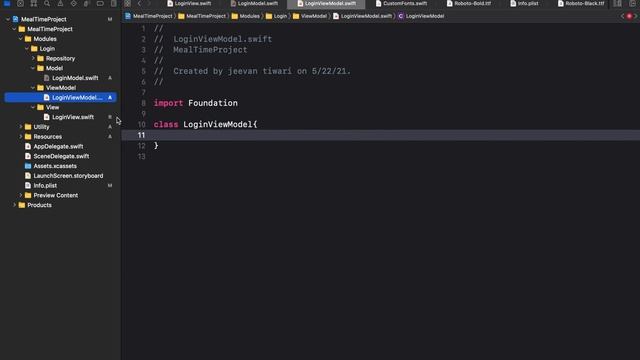640x360 pixels.
Task: Expand the Products folder
Action: point(14,205)
